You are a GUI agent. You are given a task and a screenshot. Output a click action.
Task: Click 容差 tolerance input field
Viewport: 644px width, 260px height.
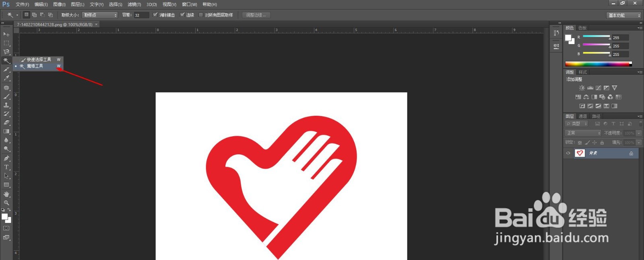pyautogui.click(x=141, y=15)
